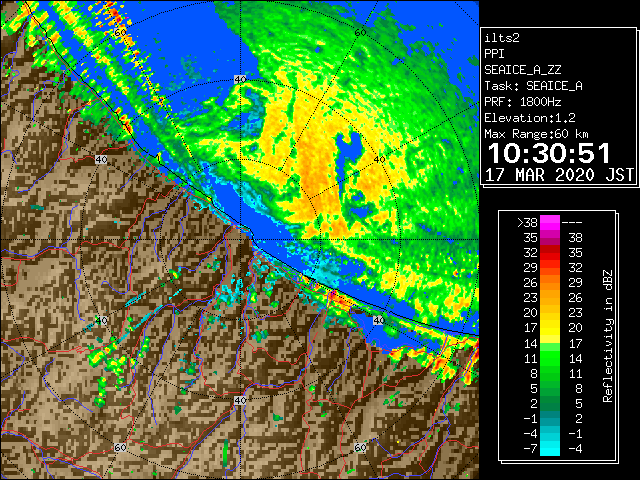
Task: Click the large 10:30:51 timestamp
Action: point(549,153)
